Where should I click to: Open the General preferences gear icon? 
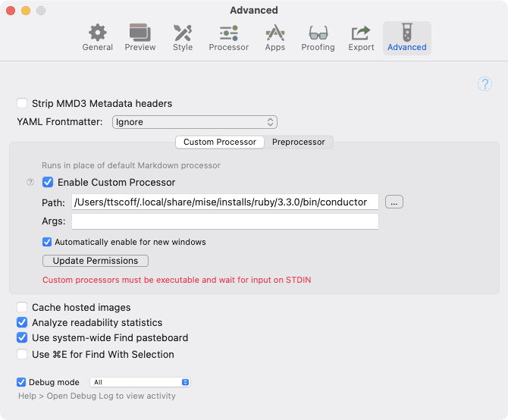tap(98, 33)
